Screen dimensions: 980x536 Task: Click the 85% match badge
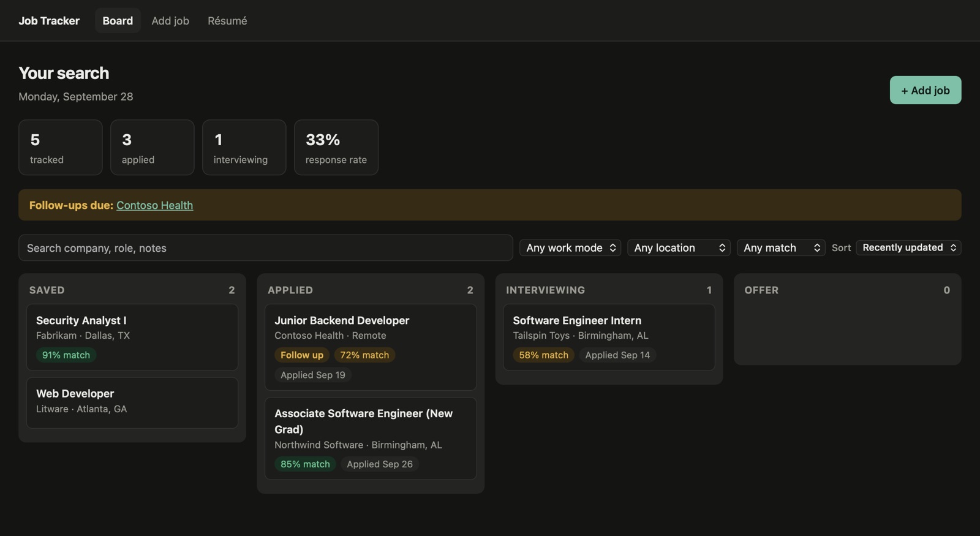point(305,464)
